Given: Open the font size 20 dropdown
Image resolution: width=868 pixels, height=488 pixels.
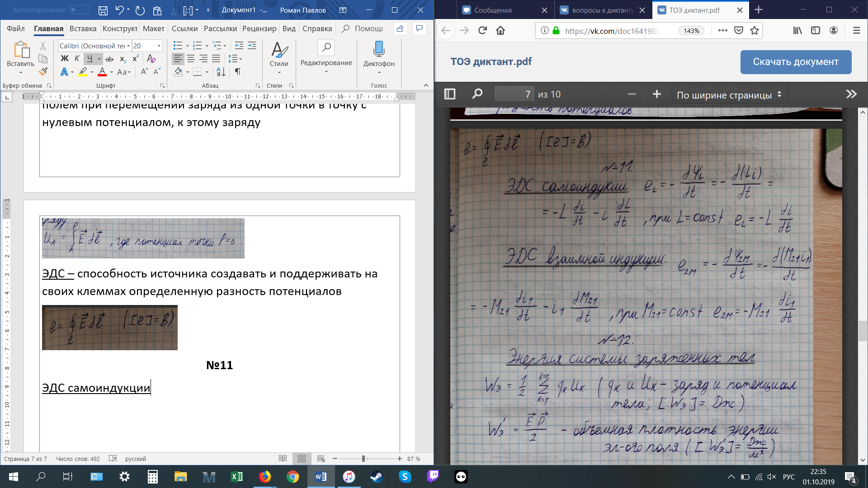Looking at the screenshot, I should tap(159, 46).
